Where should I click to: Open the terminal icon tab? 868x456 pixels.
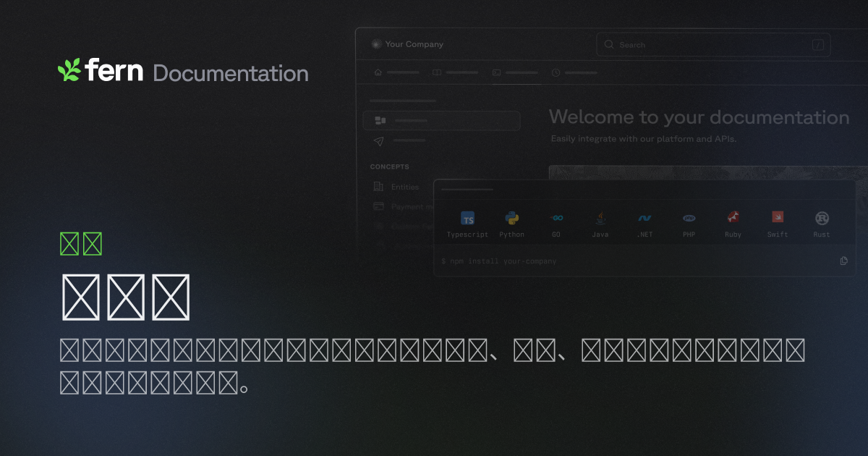(496, 72)
